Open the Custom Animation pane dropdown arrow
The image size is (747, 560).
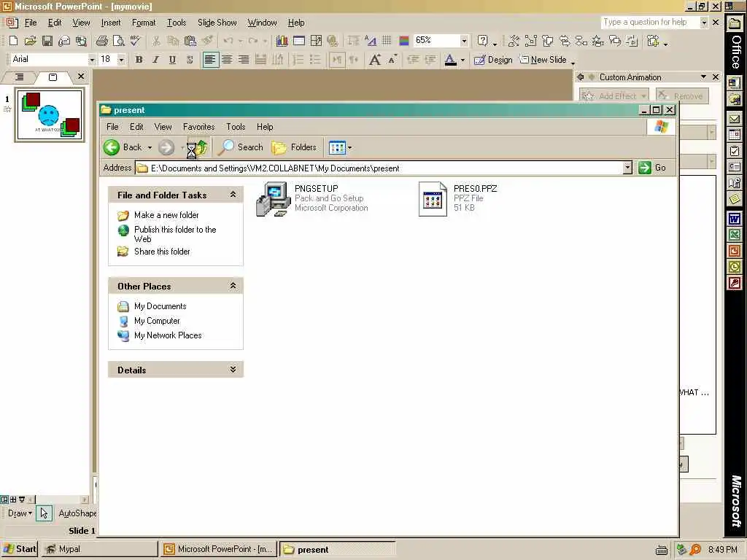[x=703, y=77]
